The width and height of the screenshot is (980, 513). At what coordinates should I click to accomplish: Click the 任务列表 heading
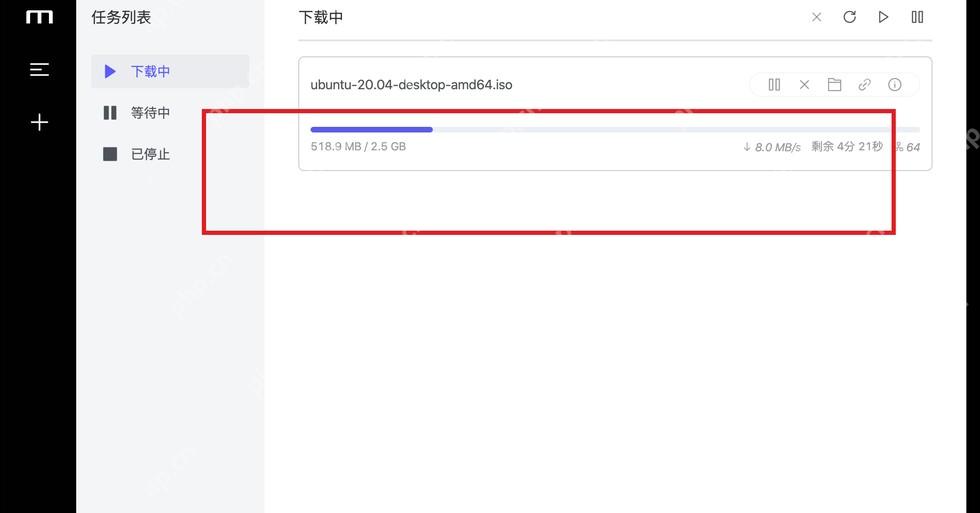point(121,17)
